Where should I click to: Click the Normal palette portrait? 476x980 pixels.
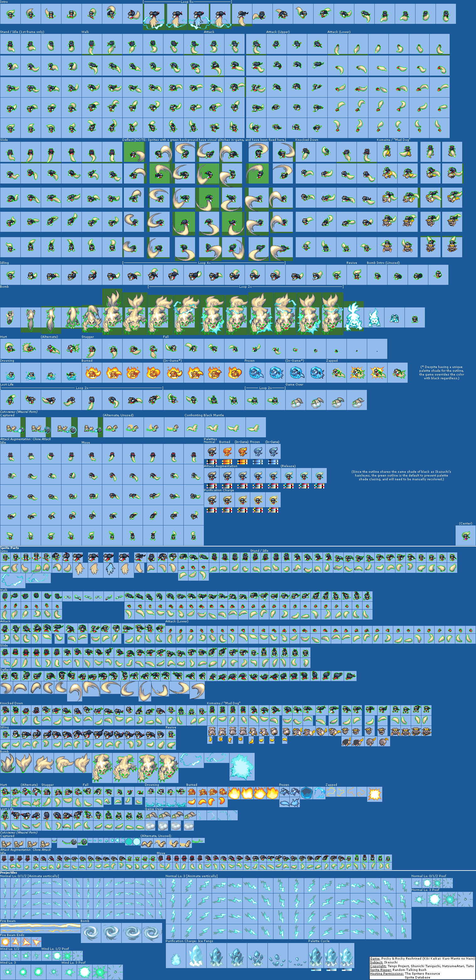coord(212,452)
